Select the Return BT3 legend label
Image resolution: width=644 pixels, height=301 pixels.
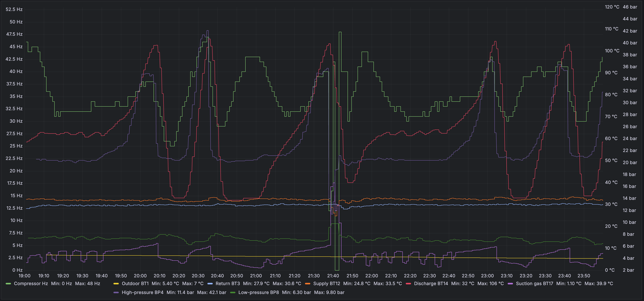point(227,284)
